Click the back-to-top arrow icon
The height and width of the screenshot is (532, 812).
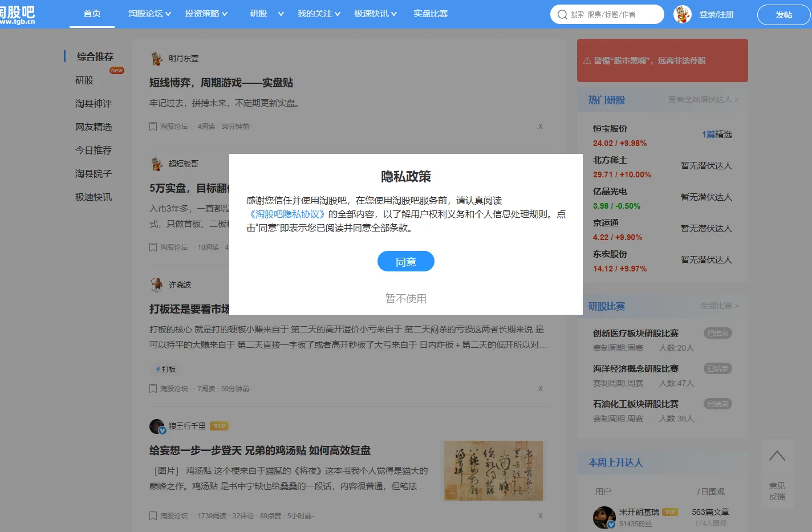(777, 456)
